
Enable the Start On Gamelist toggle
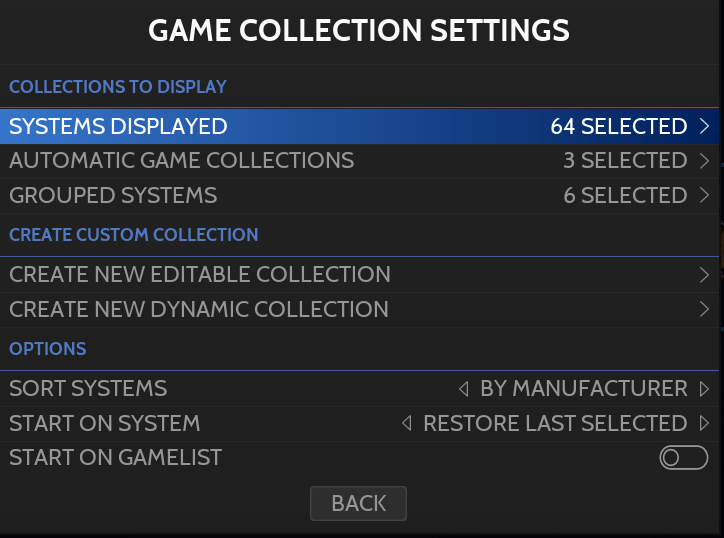683,458
